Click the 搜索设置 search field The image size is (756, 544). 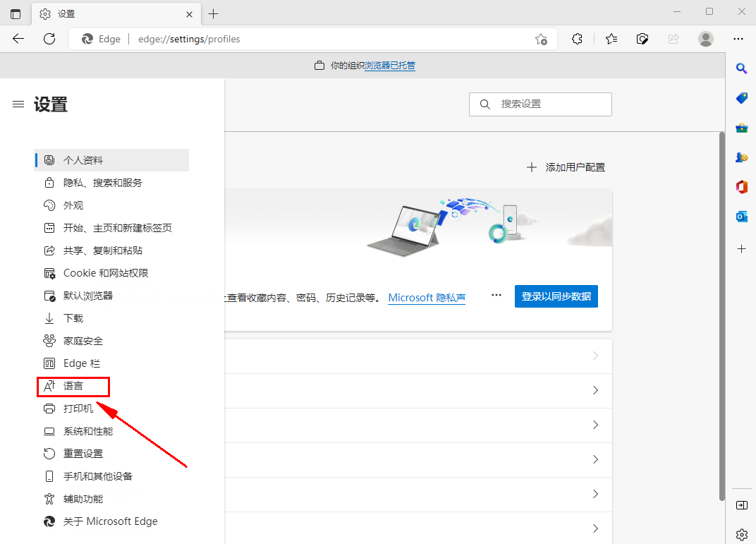pos(540,104)
